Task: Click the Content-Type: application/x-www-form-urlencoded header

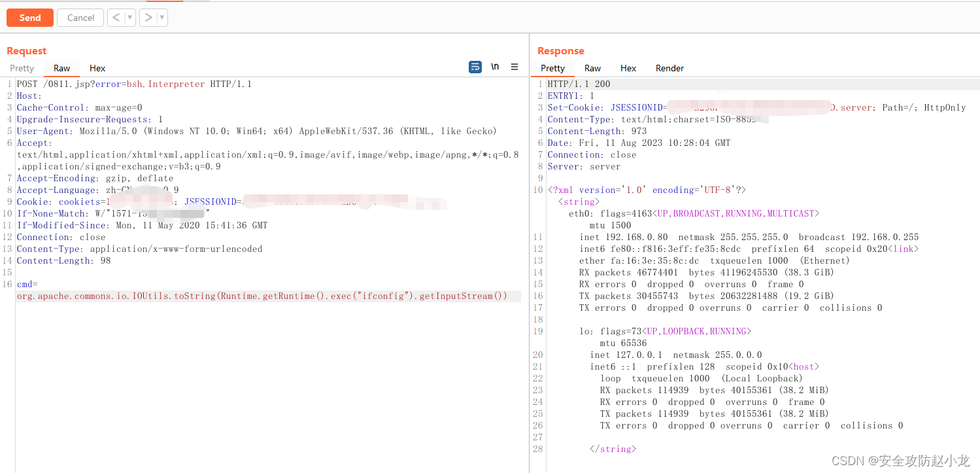Action: point(139,249)
